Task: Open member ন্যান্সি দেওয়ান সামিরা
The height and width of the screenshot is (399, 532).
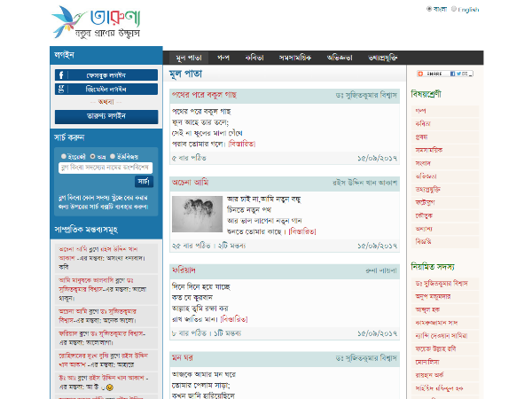Action: [x=445, y=336]
